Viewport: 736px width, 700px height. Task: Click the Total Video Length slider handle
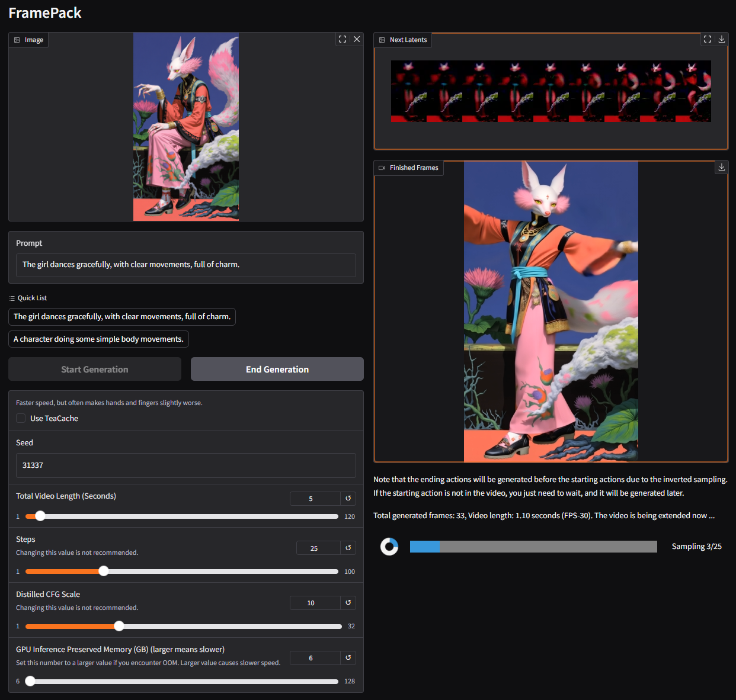click(40, 516)
